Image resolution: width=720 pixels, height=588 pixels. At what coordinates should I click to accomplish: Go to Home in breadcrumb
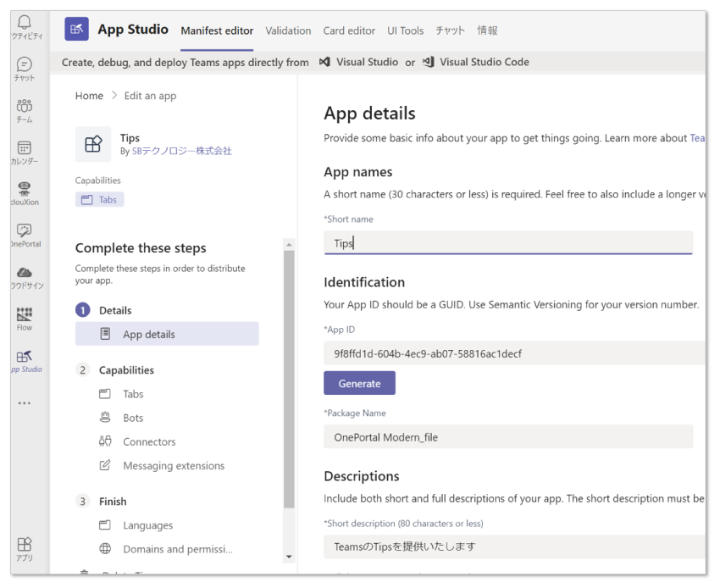click(89, 96)
